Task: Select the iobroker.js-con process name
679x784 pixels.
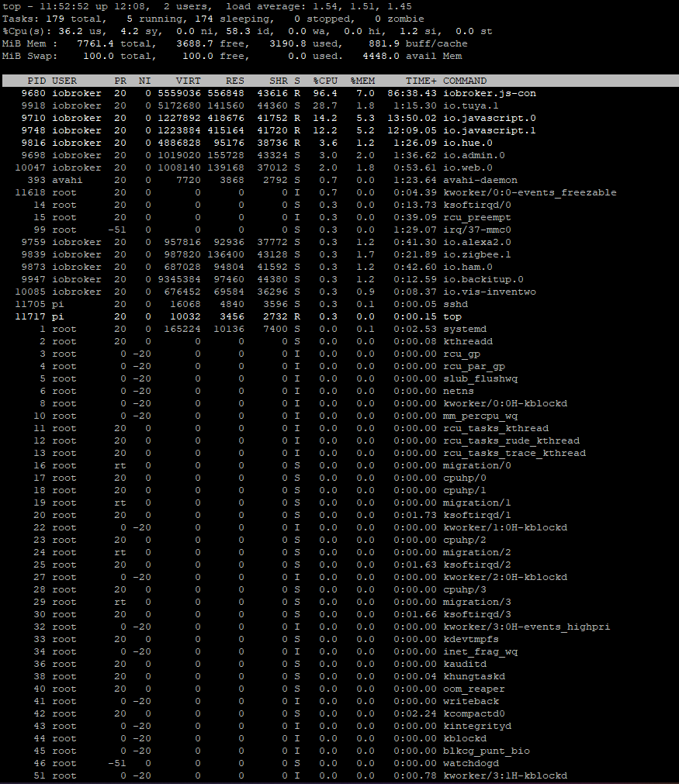Action: (x=490, y=94)
